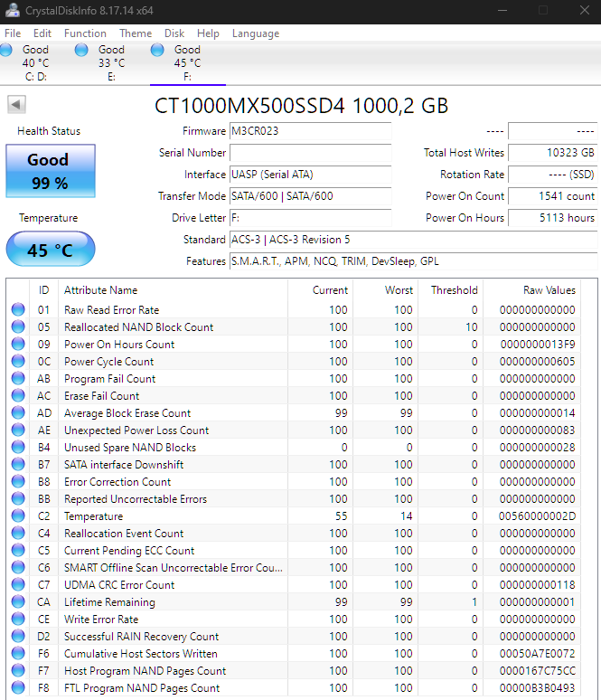
Task: Click the status icon for disk E:
Action: tap(81, 50)
